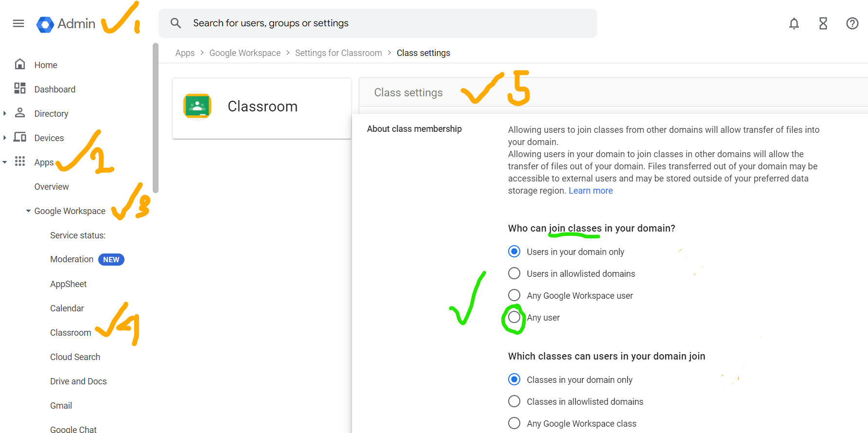The width and height of the screenshot is (868, 433).
Task: Click the Learn more link
Action: pos(590,191)
